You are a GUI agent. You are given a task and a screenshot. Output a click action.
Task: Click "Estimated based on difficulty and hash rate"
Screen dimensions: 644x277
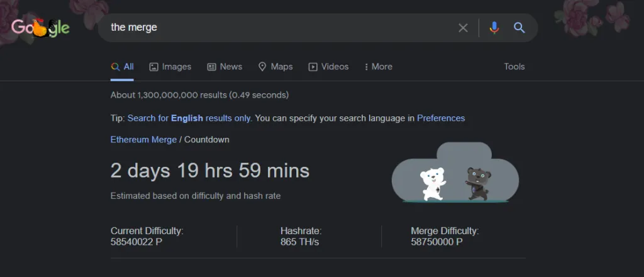(x=196, y=196)
